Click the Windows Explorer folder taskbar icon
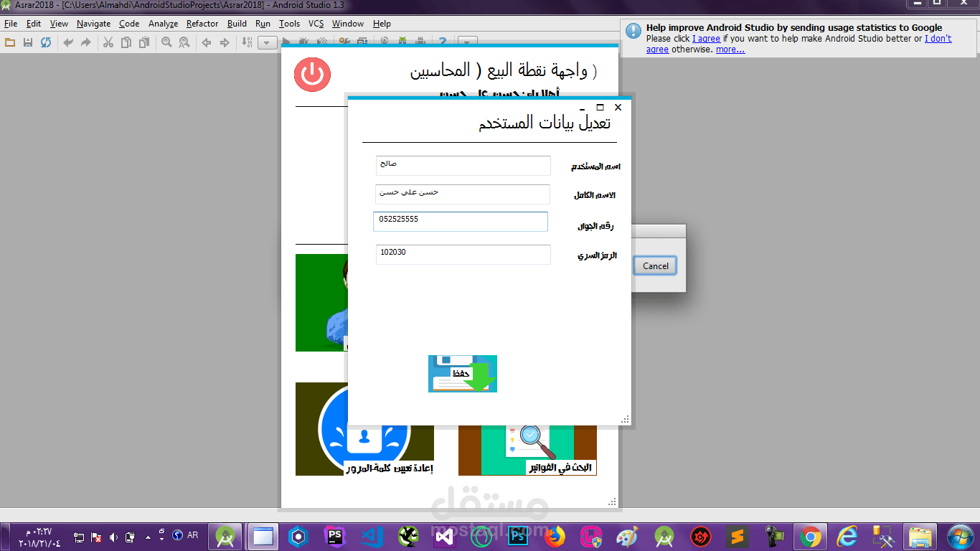The height and width of the screenshot is (551, 980). coord(920,536)
